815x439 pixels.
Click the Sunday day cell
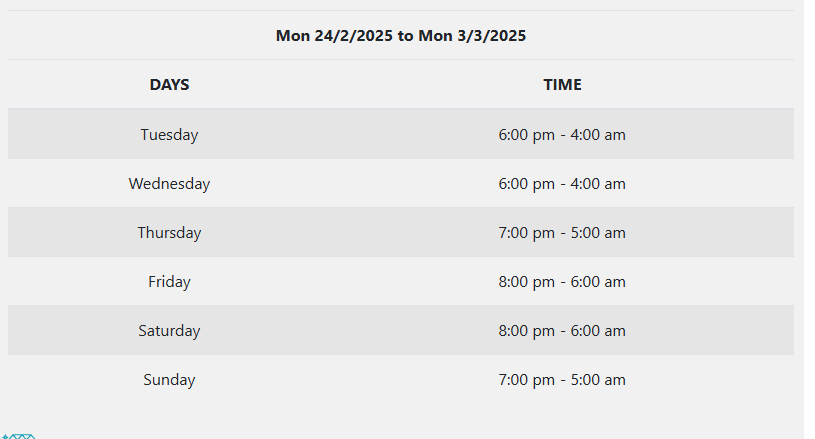pos(169,379)
